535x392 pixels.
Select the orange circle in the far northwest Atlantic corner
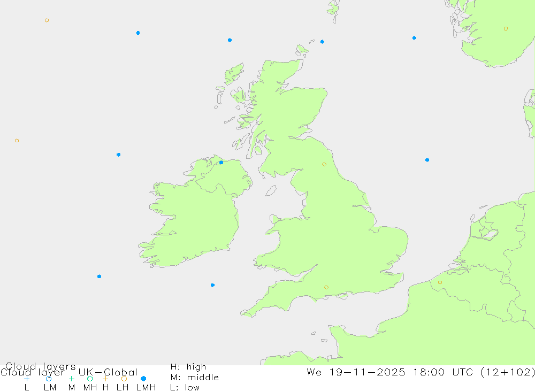(47, 20)
